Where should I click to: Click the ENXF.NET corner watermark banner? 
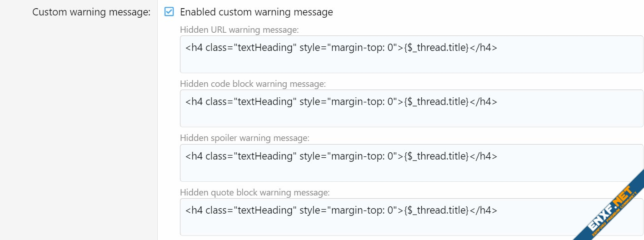tap(609, 207)
